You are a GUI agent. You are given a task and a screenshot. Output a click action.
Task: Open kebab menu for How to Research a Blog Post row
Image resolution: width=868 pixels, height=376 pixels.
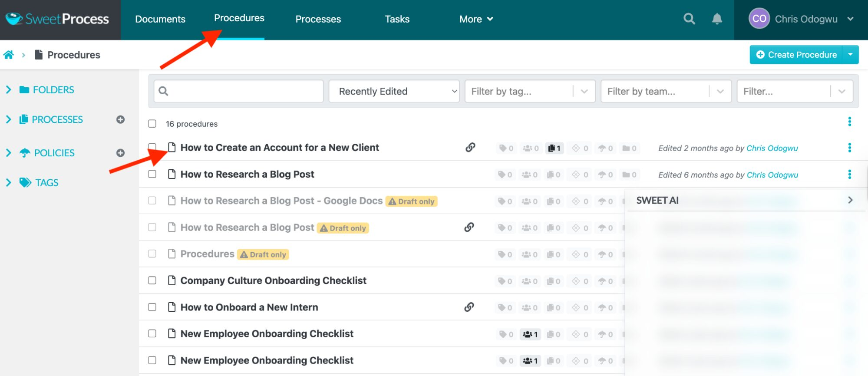pos(850,175)
